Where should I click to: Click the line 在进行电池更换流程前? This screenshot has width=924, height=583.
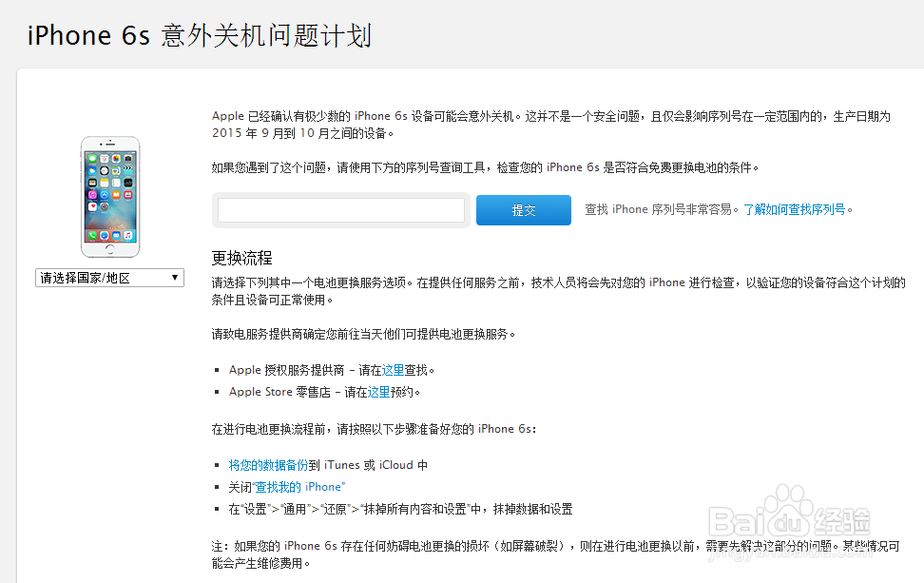coord(375,429)
